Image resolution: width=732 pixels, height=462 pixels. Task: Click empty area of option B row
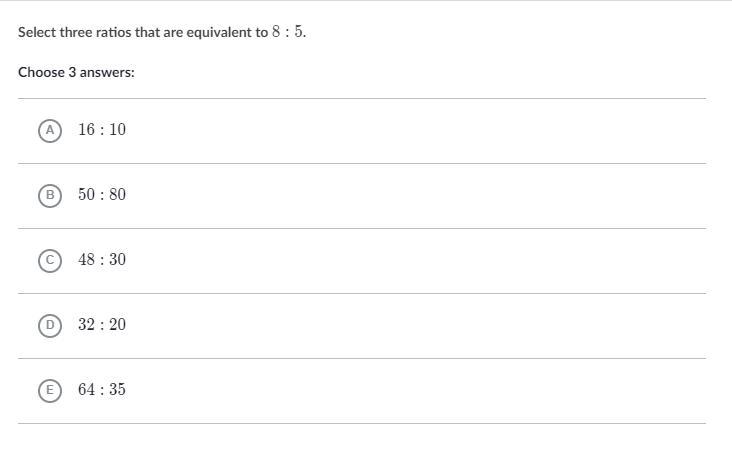(415, 196)
